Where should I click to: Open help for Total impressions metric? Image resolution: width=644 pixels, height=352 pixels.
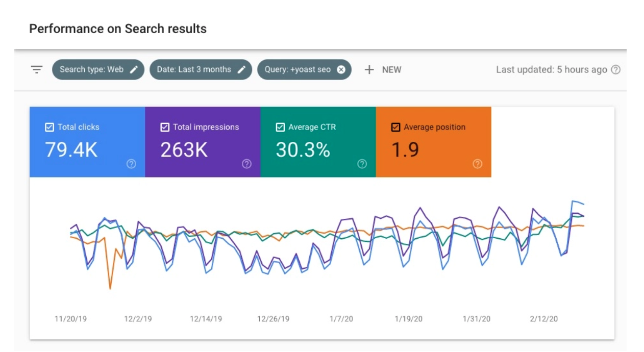(x=247, y=164)
